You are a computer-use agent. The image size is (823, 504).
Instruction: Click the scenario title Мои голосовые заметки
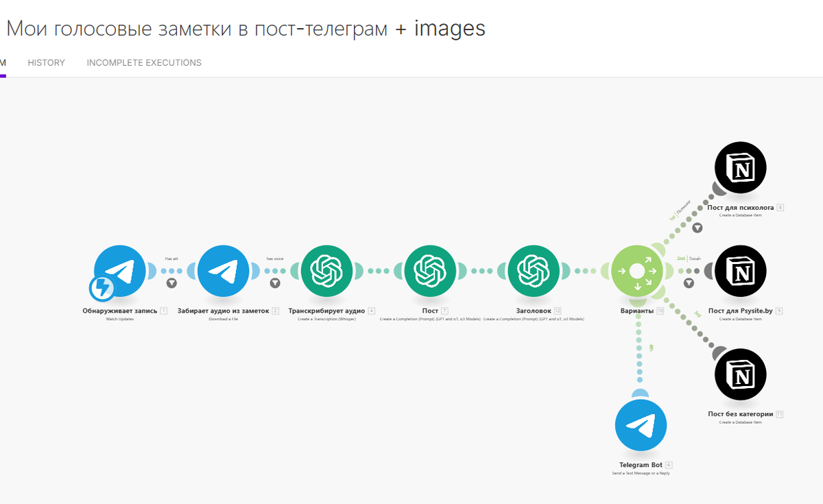(x=246, y=29)
